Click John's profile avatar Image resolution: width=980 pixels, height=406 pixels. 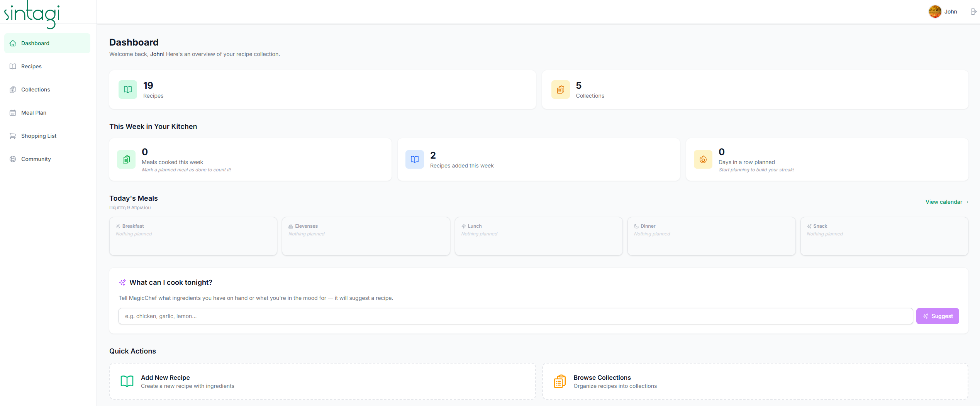pyautogui.click(x=934, y=11)
